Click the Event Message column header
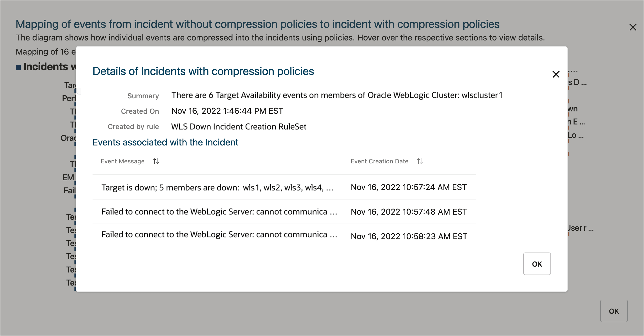 tap(123, 161)
